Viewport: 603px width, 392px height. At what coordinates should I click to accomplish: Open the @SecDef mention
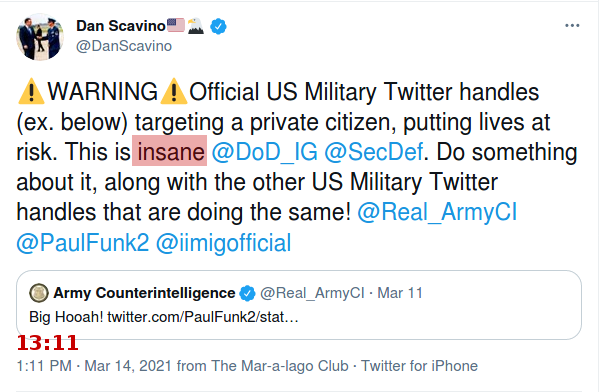tap(373, 152)
